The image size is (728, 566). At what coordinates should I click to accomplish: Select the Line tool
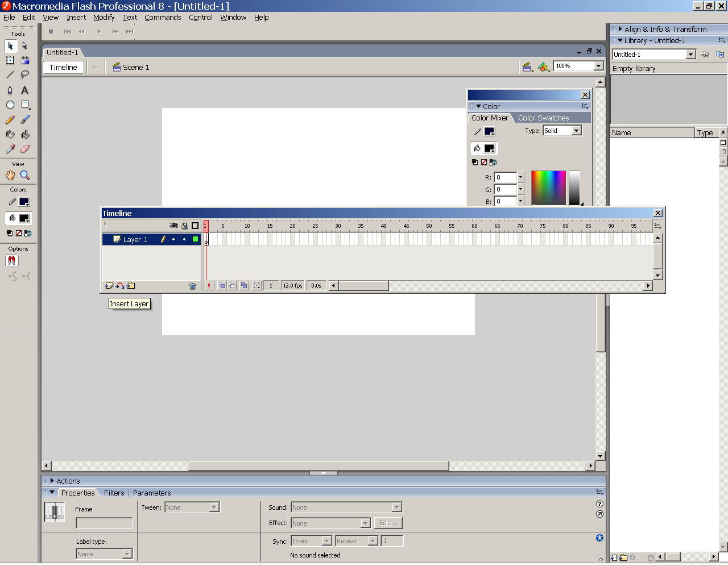point(10,75)
